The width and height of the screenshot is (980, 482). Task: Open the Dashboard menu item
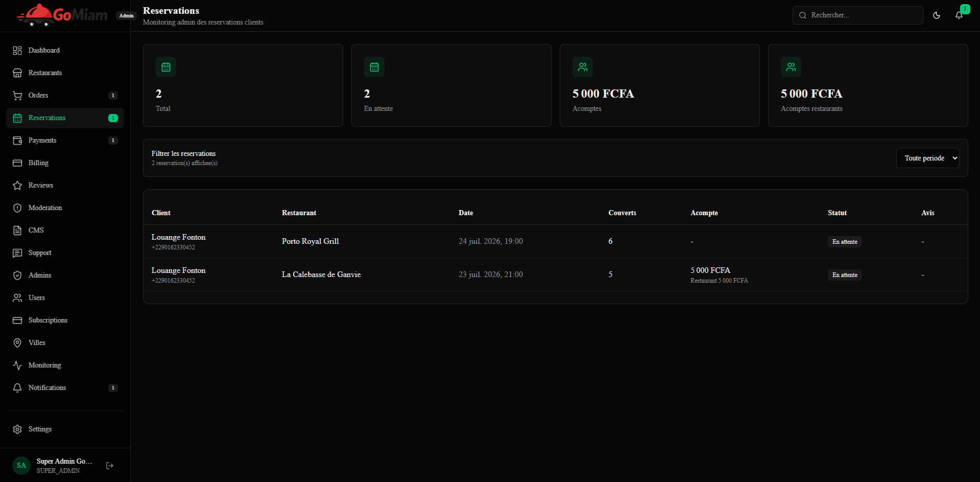point(65,51)
